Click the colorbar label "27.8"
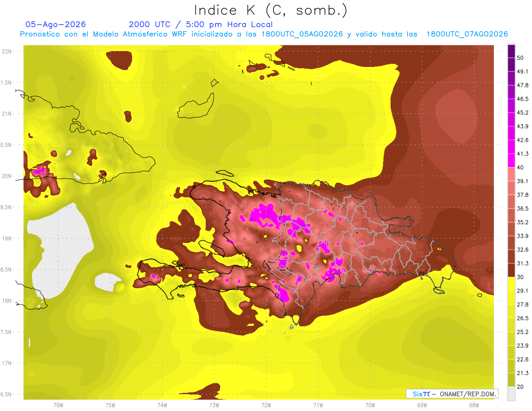 click(x=522, y=304)
